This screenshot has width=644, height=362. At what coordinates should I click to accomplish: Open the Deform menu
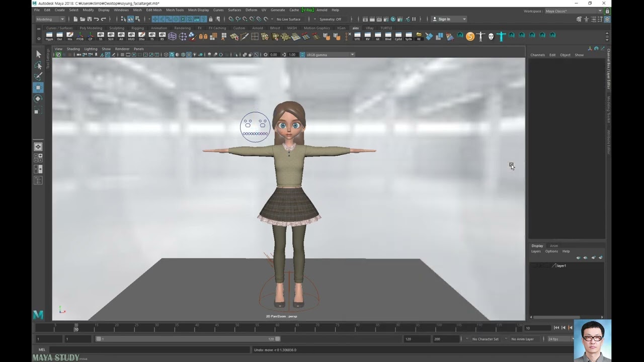coord(251,10)
